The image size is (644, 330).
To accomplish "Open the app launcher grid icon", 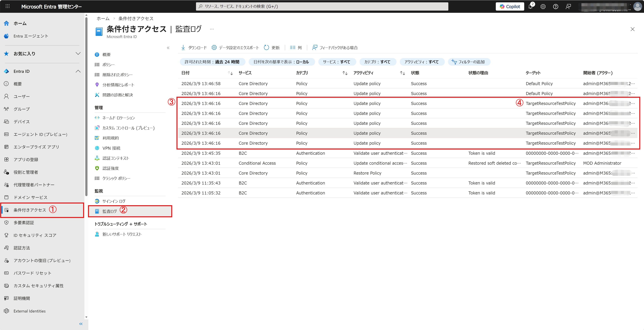I will point(8,6).
